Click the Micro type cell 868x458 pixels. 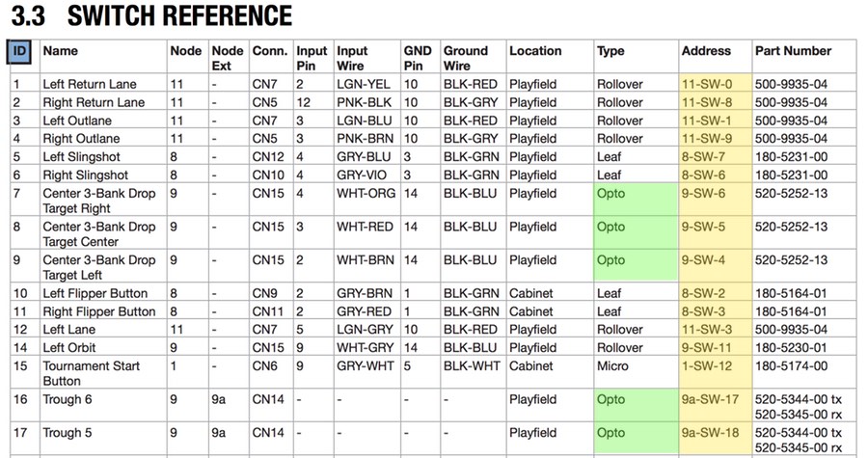click(613, 366)
